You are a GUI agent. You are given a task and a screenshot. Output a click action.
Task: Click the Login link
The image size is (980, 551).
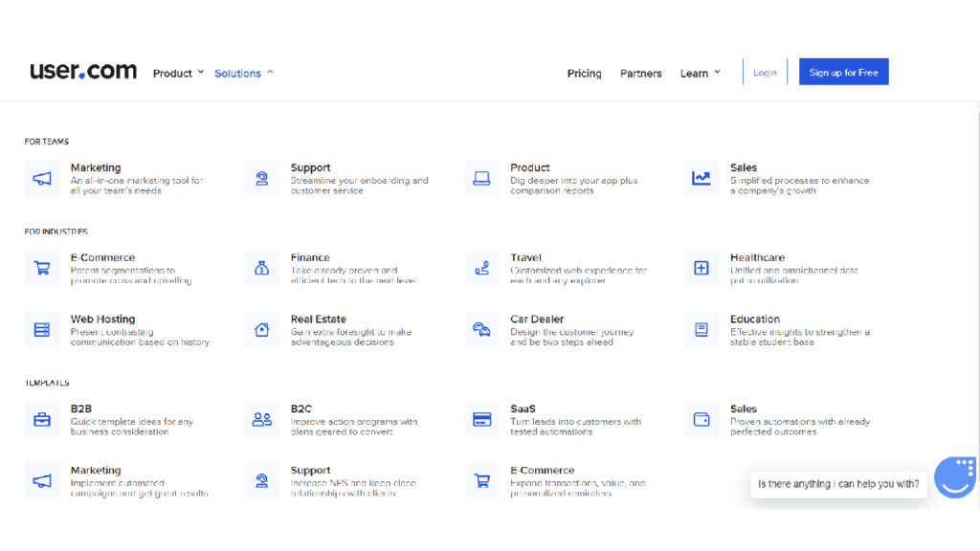click(x=765, y=71)
